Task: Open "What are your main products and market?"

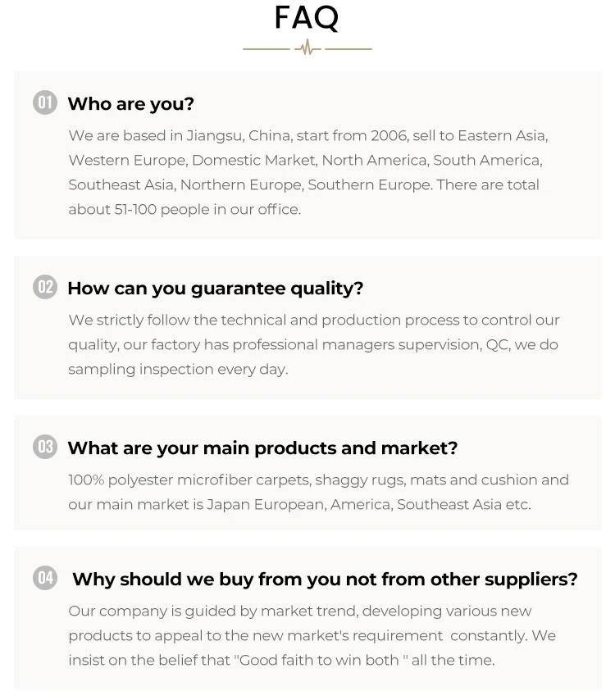Action: click(x=262, y=448)
